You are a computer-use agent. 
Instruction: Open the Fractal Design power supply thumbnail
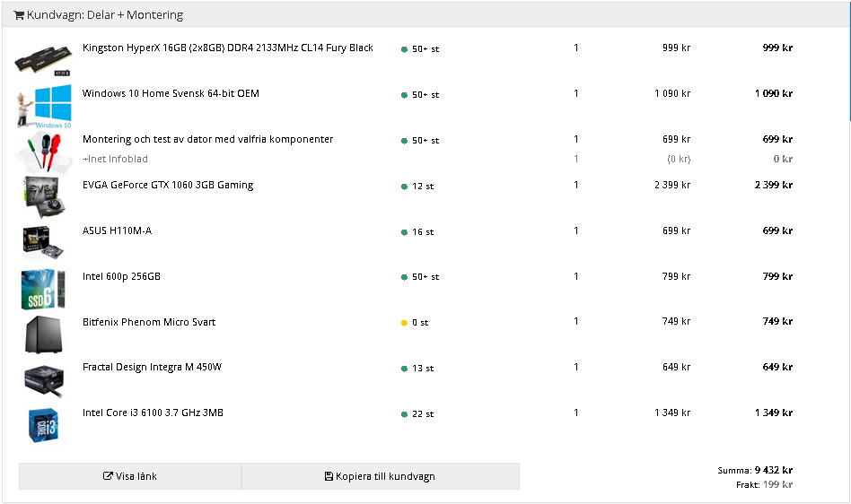tap(44, 381)
